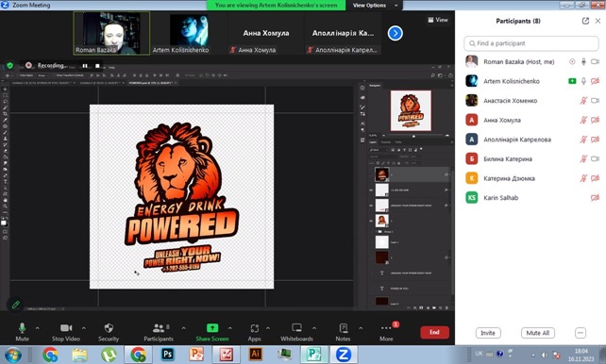606x364 pixels.
Task: Select the Hand tool in Photoshop toolbar
Action: click(x=5, y=200)
